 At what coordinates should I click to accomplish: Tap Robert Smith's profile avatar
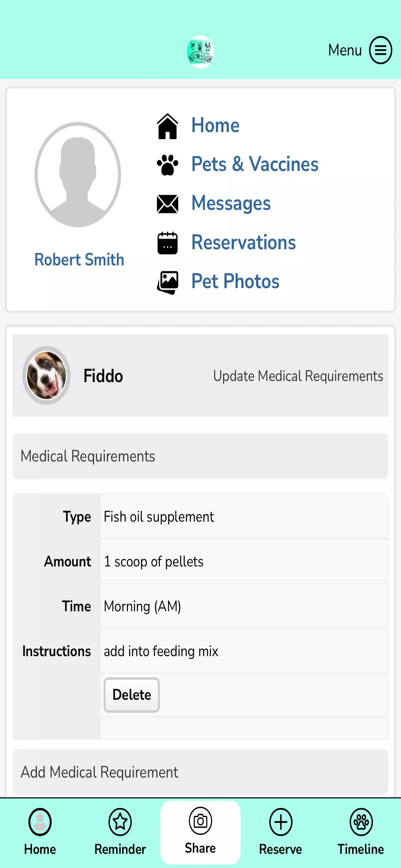coord(78,175)
